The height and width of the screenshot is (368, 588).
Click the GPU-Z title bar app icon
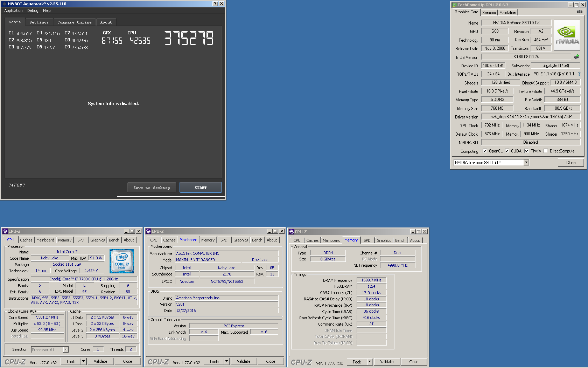454,5
